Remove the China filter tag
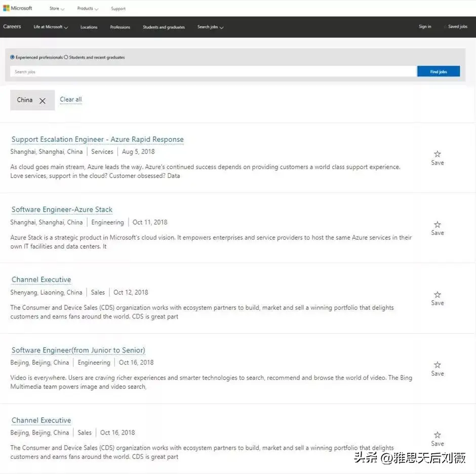This screenshot has height=474, width=476. (43, 101)
